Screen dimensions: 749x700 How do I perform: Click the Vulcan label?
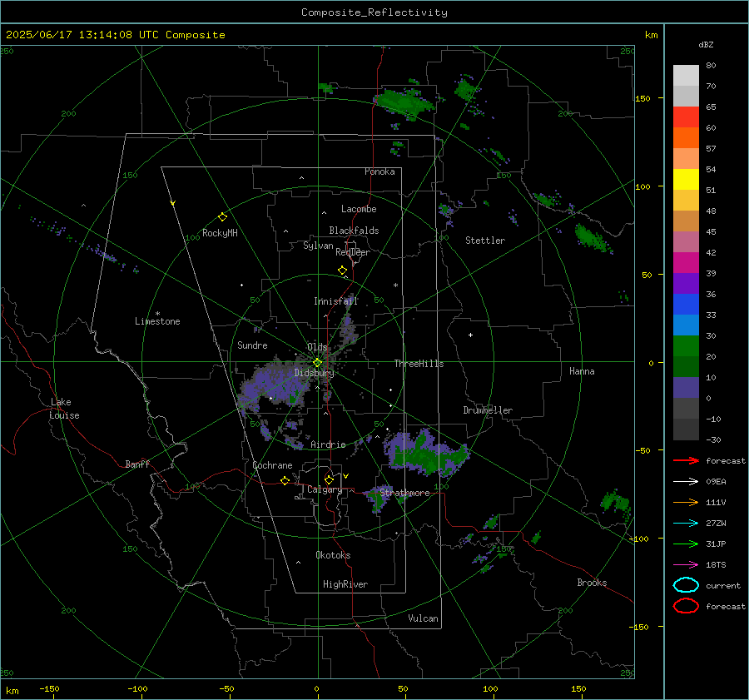point(423,618)
